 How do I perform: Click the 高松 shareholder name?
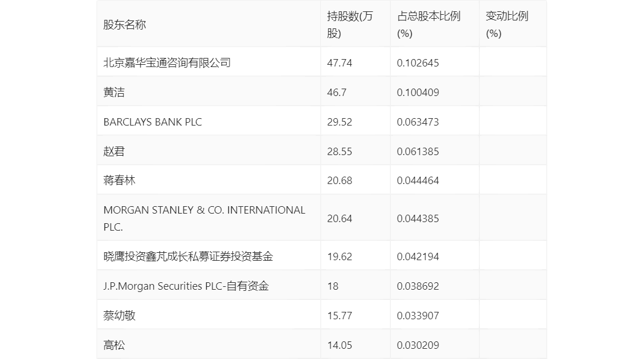114,345
